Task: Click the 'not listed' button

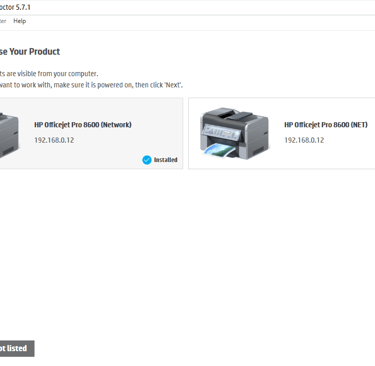Action: 17,348
